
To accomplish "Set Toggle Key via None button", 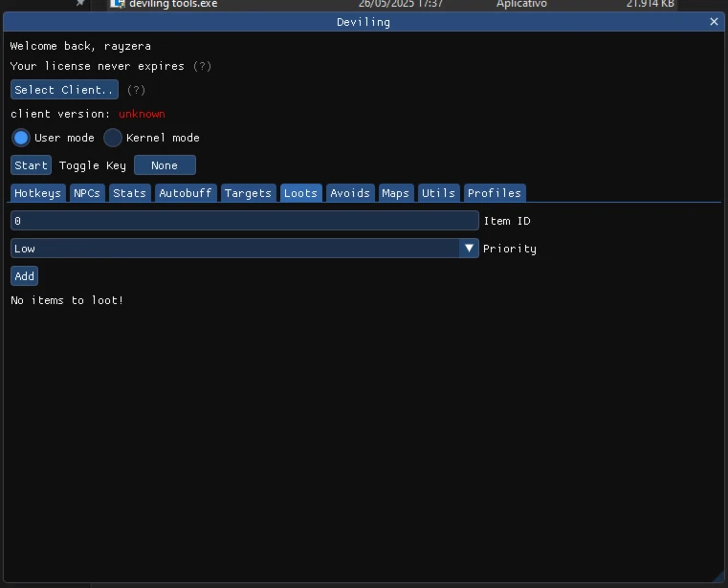I will tap(165, 165).
